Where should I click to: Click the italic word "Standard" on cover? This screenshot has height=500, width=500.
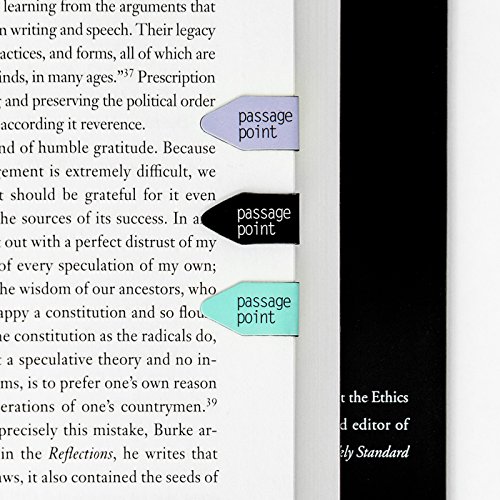pos(383,452)
